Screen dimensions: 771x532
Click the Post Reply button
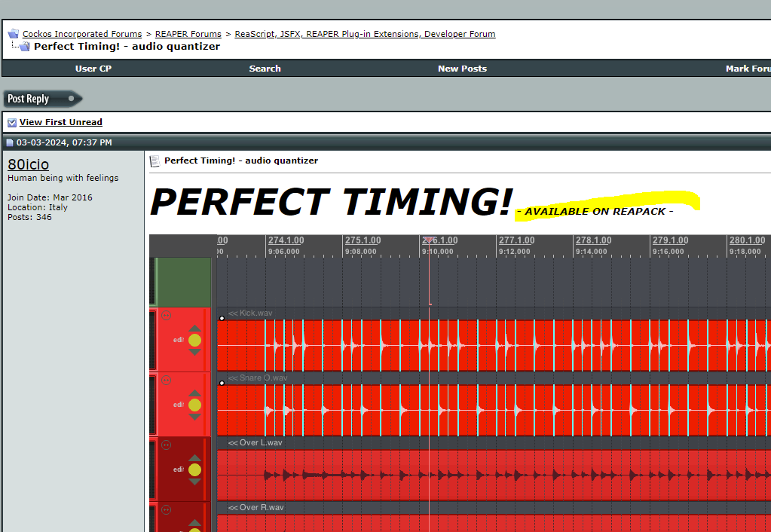pyautogui.click(x=43, y=99)
